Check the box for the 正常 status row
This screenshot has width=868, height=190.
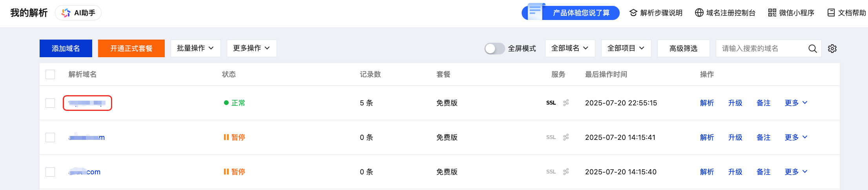[x=50, y=103]
